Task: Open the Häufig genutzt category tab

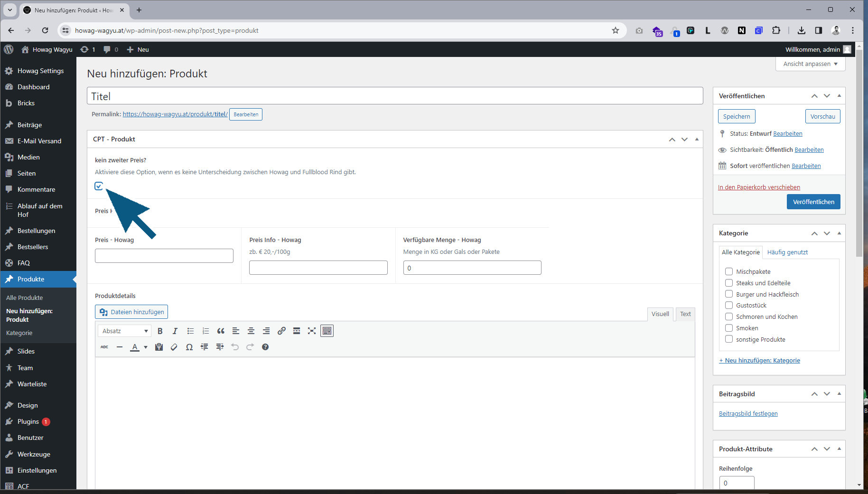Action: [787, 252]
